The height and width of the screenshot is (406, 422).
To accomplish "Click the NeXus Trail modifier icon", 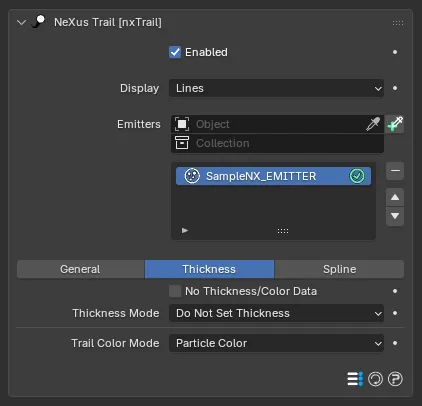I will tap(38, 22).
